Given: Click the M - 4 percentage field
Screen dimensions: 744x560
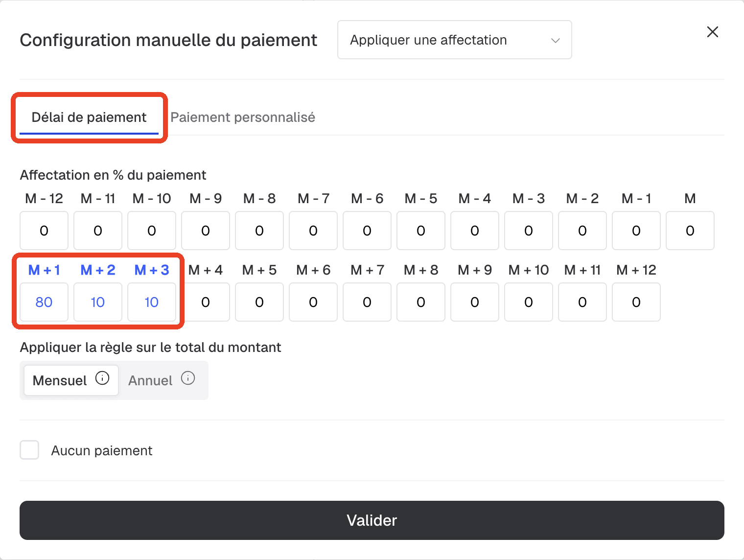Looking at the screenshot, I should (475, 231).
